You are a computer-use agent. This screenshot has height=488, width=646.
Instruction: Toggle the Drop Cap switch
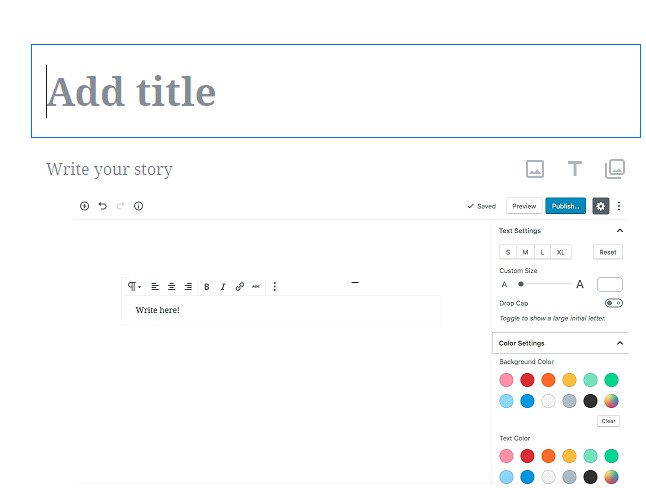pos(613,303)
